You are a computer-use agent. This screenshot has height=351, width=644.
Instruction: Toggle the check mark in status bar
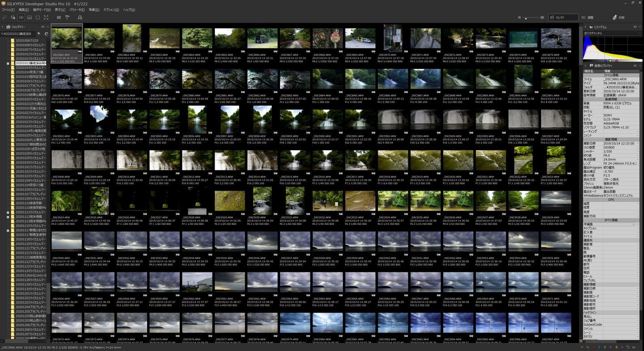(581, 347)
